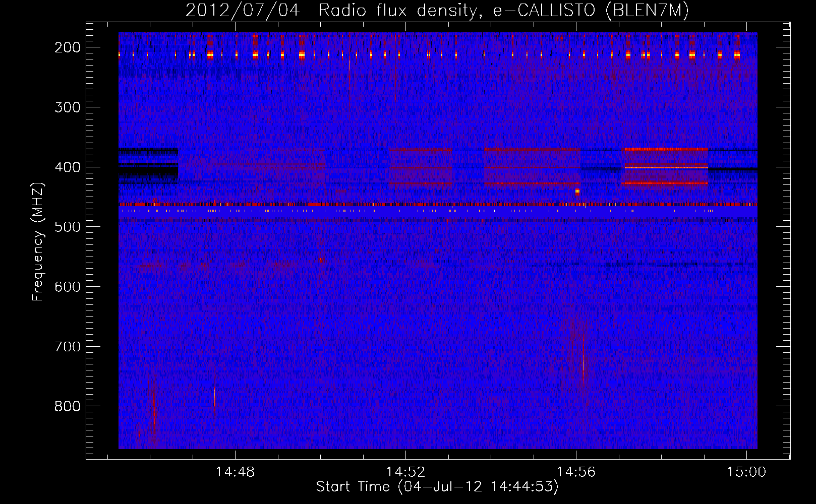Select the 500 frequency tick label
The width and height of the screenshot is (816, 504).
(67, 227)
